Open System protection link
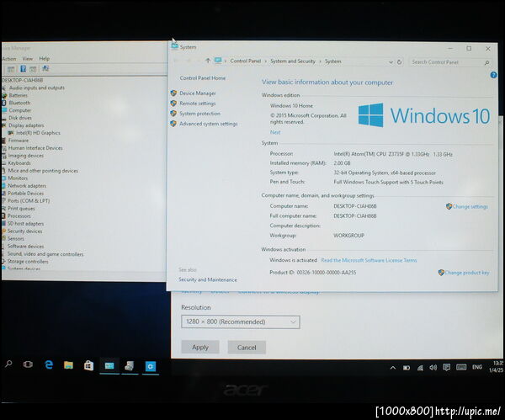 (x=199, y=114)
